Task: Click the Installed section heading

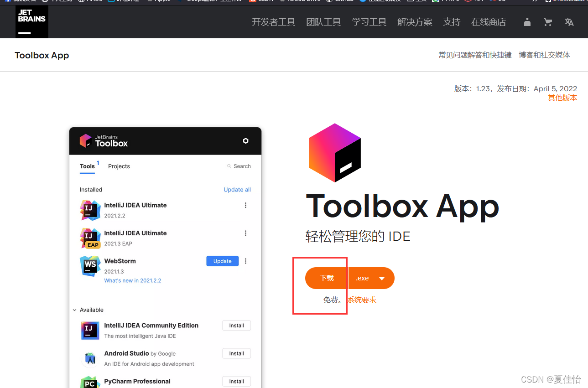Action: point(91,190)
